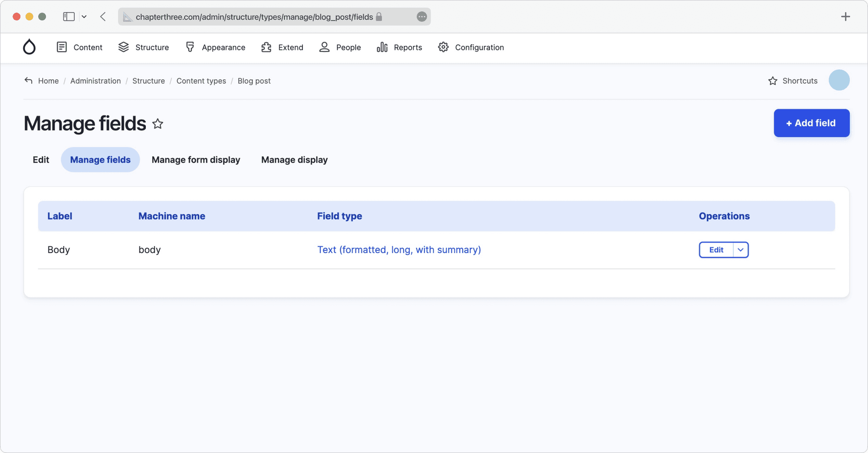Click the Operations column header
This screenshot has width=868, height=453.
pyautogui.click(x=724, y=216)
